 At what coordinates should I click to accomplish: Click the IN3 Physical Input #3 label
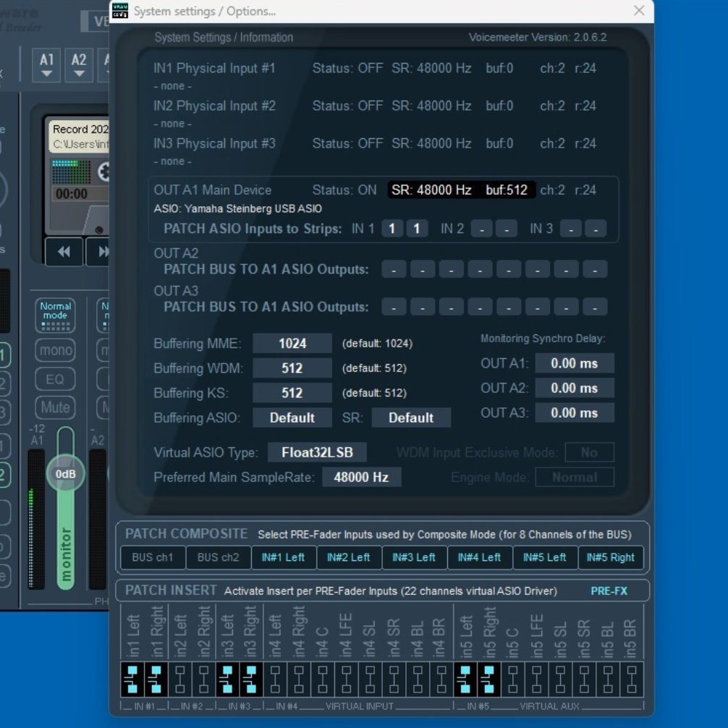pyautogui.click(x=214, y=143)
